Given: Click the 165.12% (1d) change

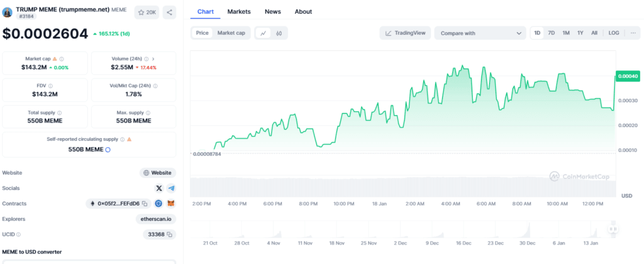Looking at the screenshot, I should pos(111,34).
